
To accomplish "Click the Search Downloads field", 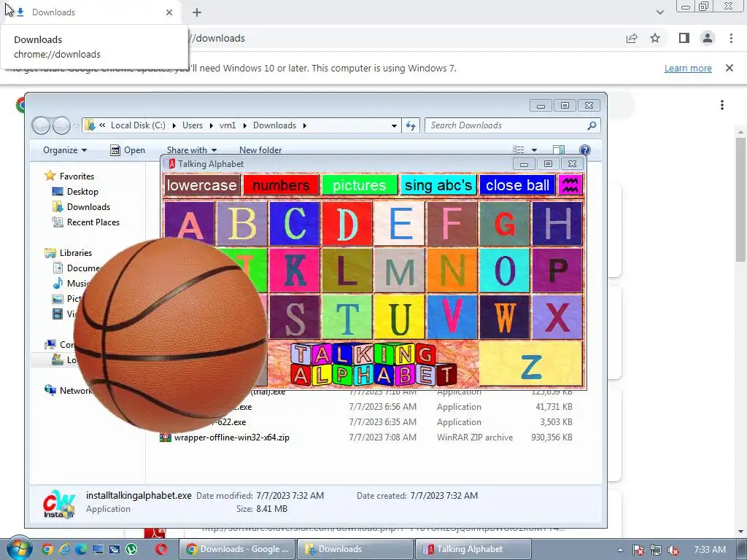I will pyautogui.click(x=512, y=125).
